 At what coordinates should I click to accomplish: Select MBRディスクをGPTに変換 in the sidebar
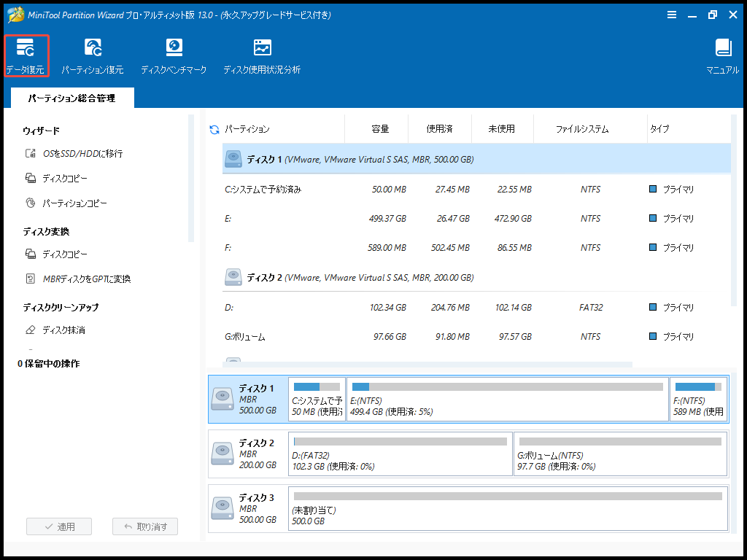86,279
